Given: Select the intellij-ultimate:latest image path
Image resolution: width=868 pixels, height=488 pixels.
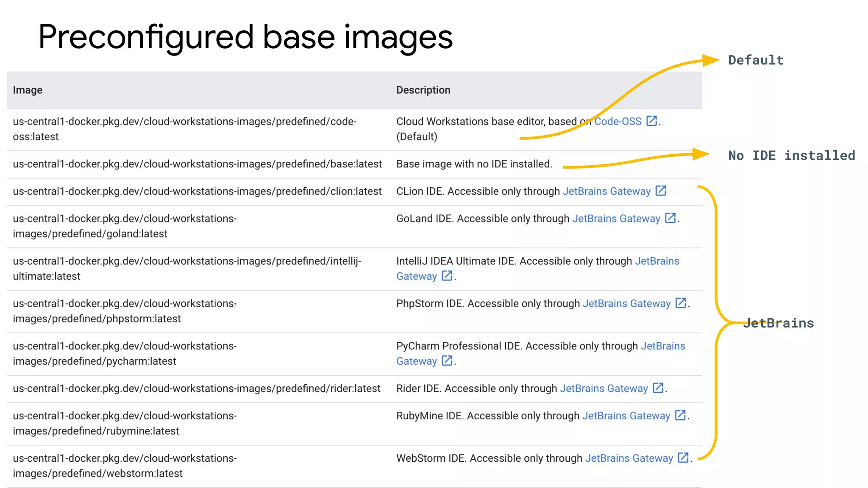Looking at the screenshot, I should click(x=187, y=269).
